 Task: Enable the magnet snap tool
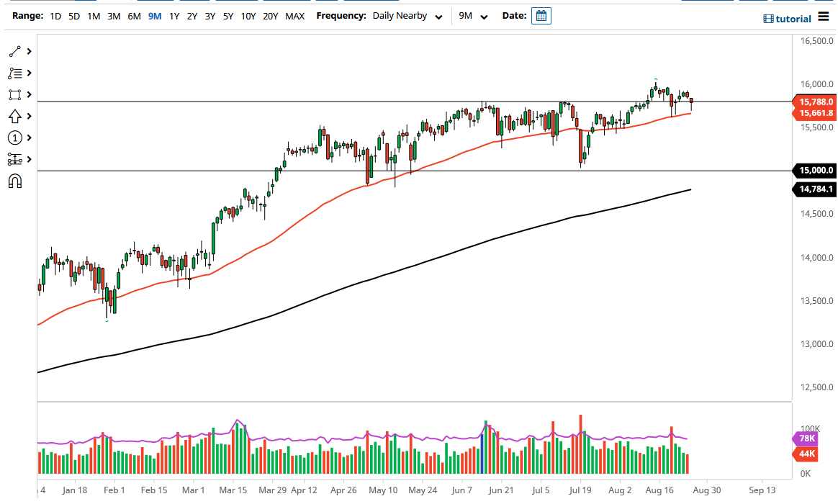pyautogui.click(x=13, y=181)
